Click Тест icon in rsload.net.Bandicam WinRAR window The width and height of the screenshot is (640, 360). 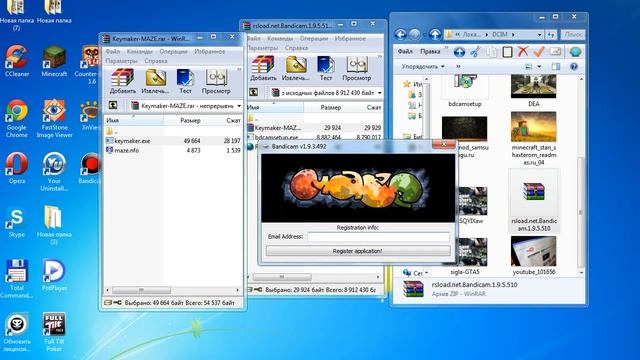pos(326,68)
